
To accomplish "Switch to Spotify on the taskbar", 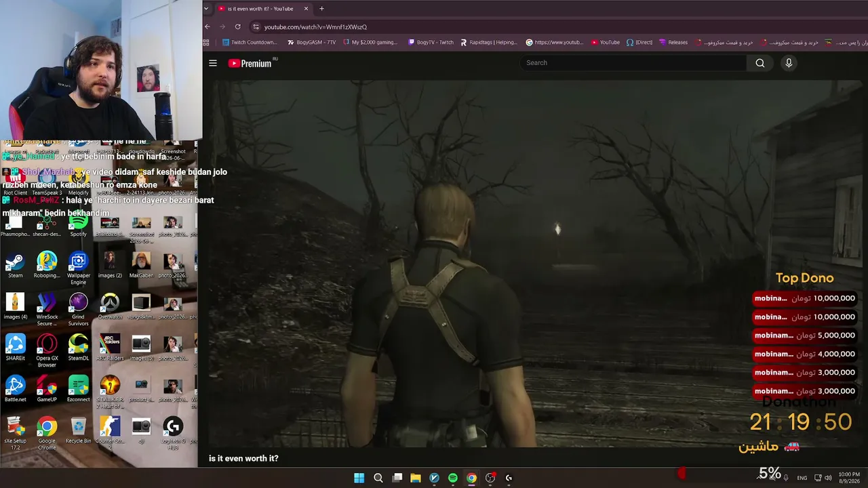I will [453, 478].
